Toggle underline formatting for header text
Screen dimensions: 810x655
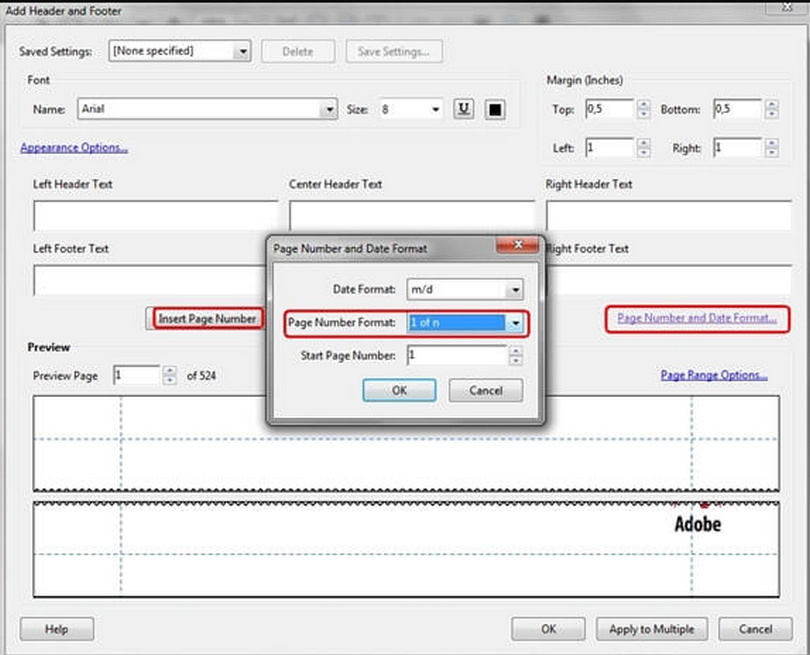462,110
